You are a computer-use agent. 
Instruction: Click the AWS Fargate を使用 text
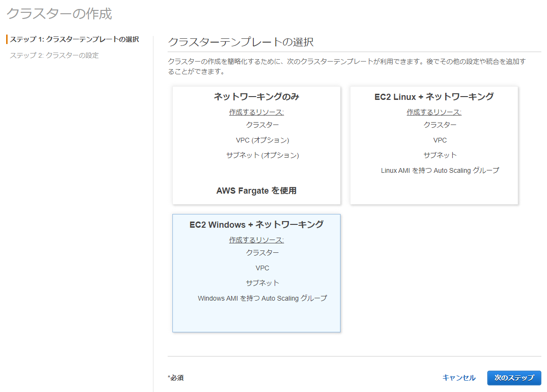(x=256, y=191)
